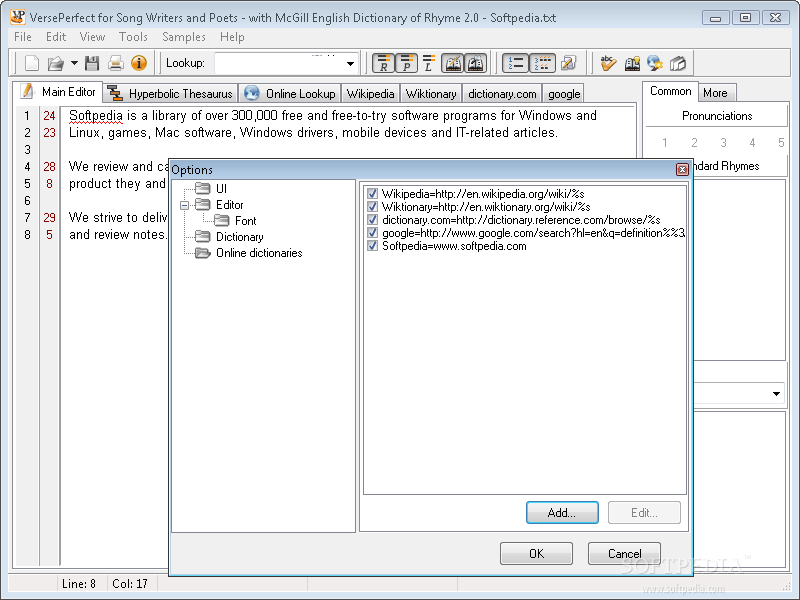Select the Wikipedia=http://en.wikipedia.org/wiki/%s entry text
The image size is (800, 600).
pyautogui.click(x=483, y=194)
